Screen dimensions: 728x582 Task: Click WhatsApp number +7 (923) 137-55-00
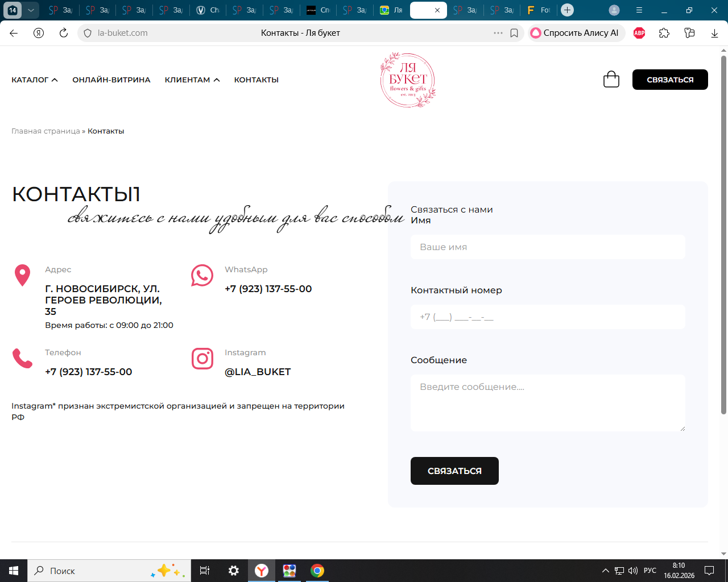(x=268, y=289)
